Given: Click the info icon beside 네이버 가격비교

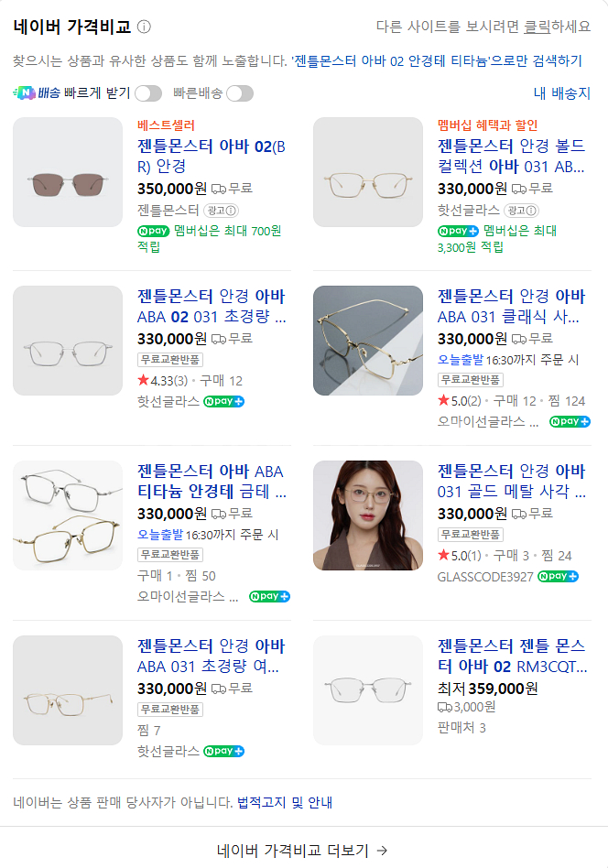Looking at the screenshot, I should click(x=145, y=27).
